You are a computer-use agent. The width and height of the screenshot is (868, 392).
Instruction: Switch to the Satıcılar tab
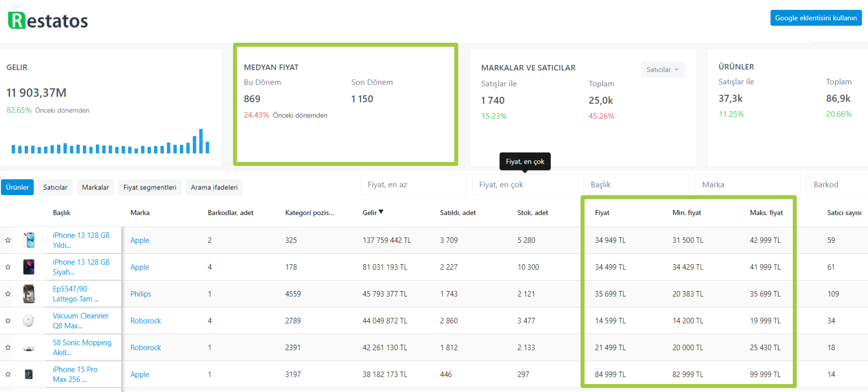tap(55, 187)
